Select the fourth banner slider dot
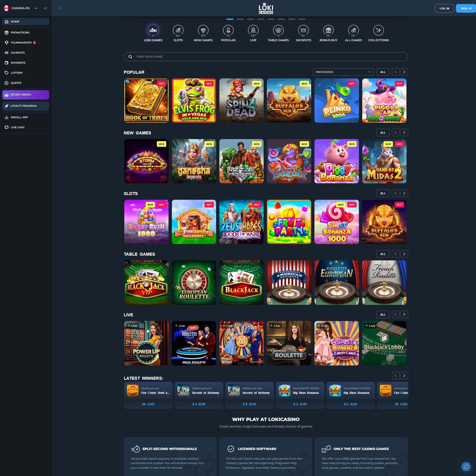The height and width of the screenshot is (476, 476). pyautogui.click(x=261, y=19)
